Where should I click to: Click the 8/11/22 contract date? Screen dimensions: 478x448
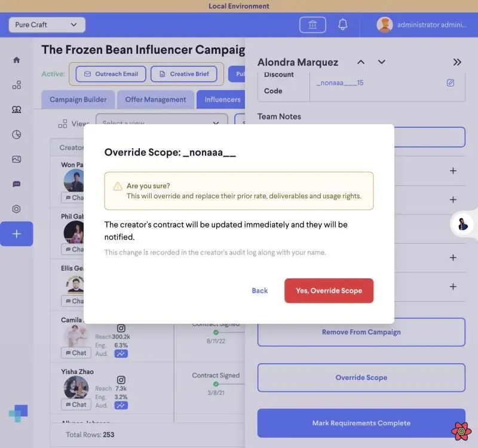[216, 341]
